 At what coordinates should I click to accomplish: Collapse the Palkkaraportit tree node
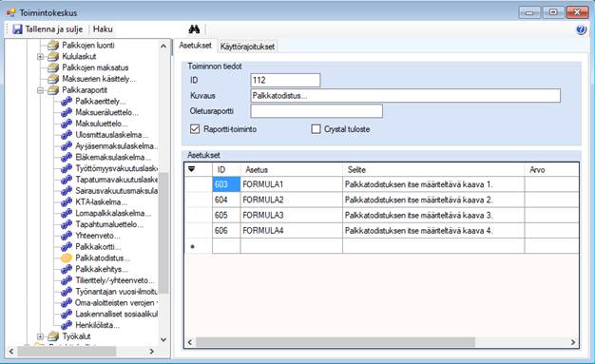[40, 90]
